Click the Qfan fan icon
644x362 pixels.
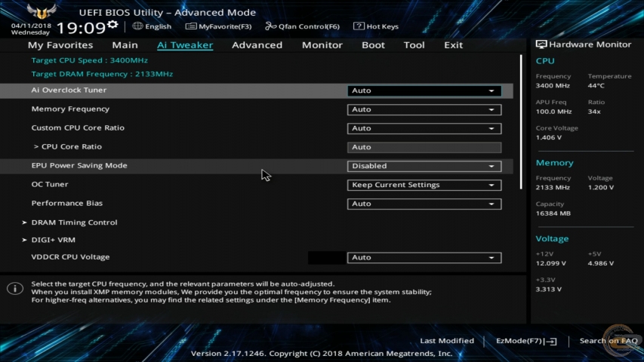coord(270,26)
